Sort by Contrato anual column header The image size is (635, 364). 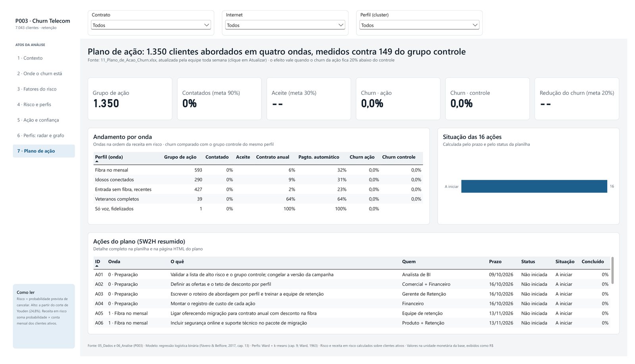click(x=273, y=157)
